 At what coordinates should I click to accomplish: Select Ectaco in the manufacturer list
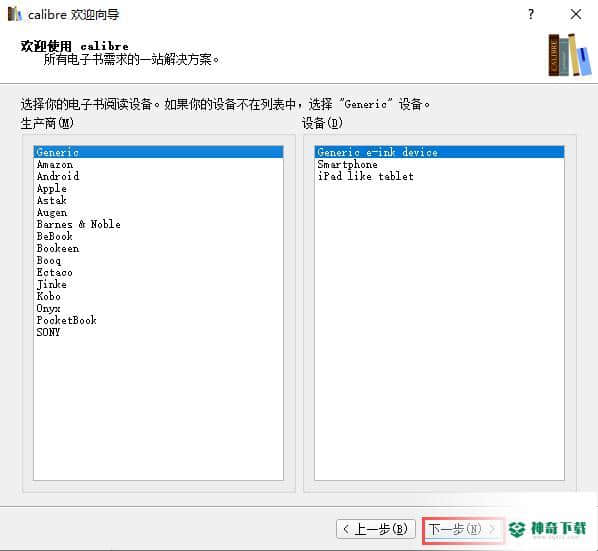(x=158, y=272)
